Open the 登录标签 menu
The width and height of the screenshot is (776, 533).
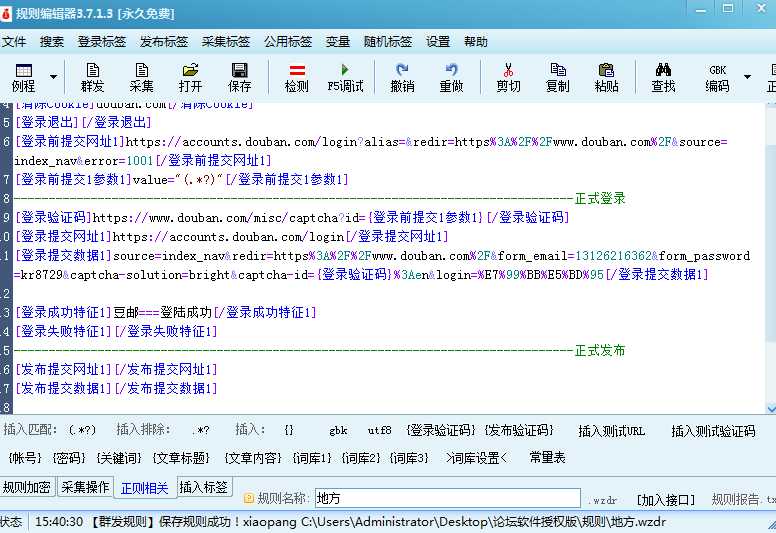[102, 42]
